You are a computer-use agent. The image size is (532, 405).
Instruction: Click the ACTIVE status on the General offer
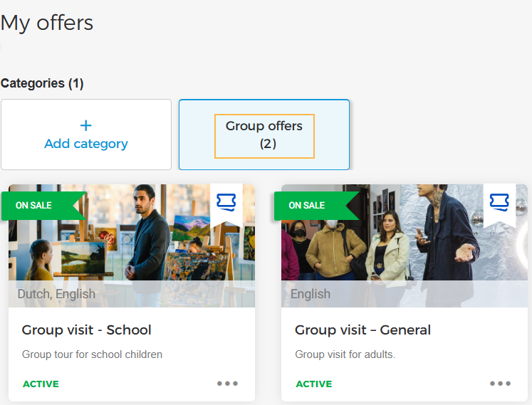(313, 384)
